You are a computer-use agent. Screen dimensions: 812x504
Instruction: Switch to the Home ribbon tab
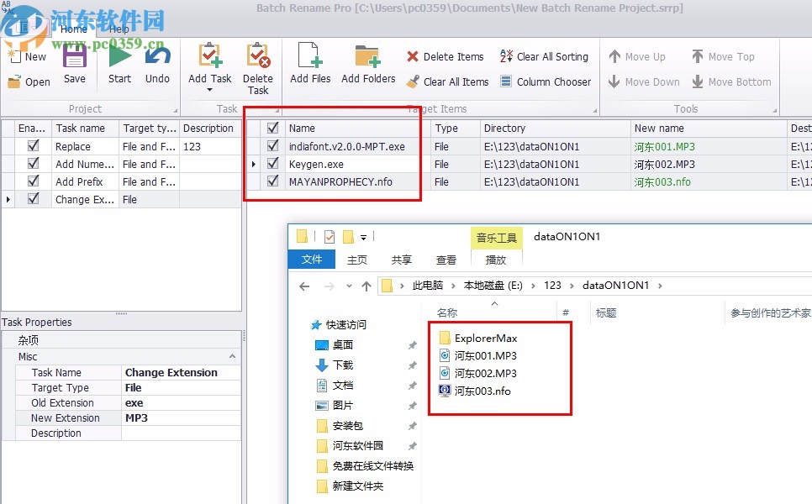click(x=74, y=28)
